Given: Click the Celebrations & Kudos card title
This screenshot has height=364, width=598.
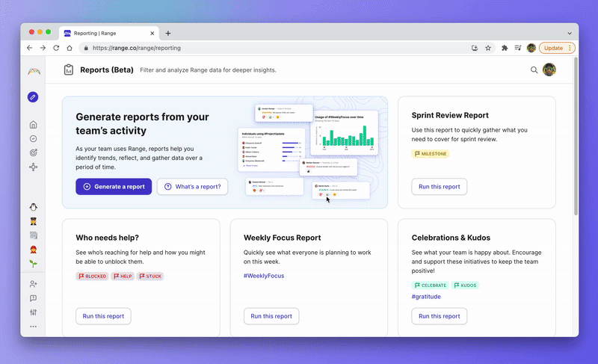Looking at the screenshot, I should pos(451,238).
